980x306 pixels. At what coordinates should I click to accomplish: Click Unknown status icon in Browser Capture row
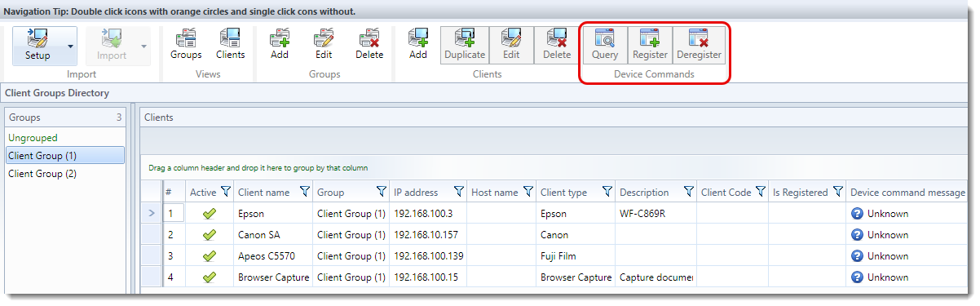coord(857,277)
